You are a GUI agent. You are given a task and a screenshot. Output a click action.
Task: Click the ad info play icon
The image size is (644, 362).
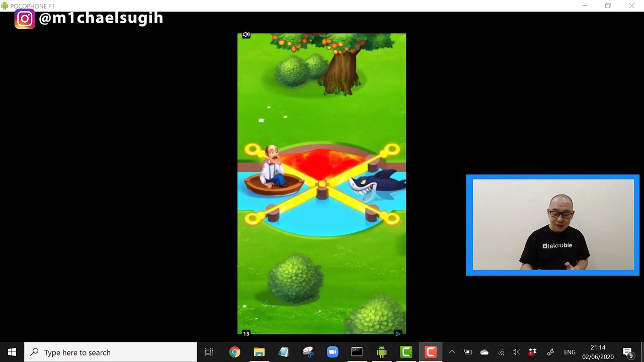click(398, 333)
